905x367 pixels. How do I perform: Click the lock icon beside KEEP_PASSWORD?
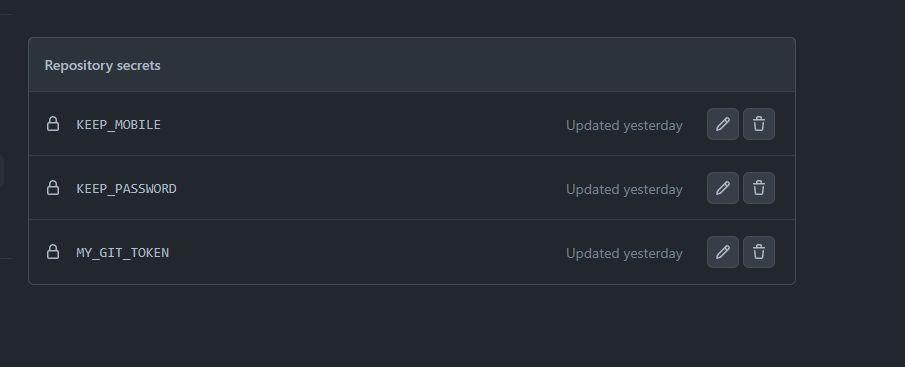coord(53,188)
